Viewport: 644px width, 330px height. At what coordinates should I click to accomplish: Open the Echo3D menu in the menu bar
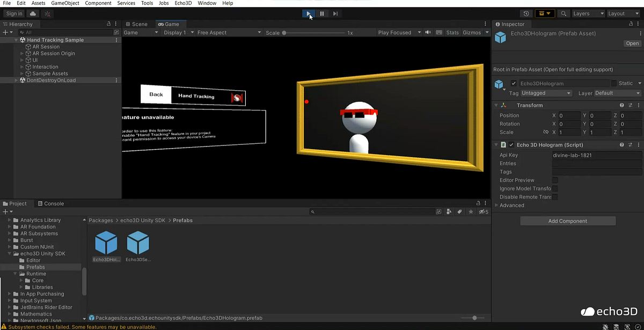click(182, 3)
